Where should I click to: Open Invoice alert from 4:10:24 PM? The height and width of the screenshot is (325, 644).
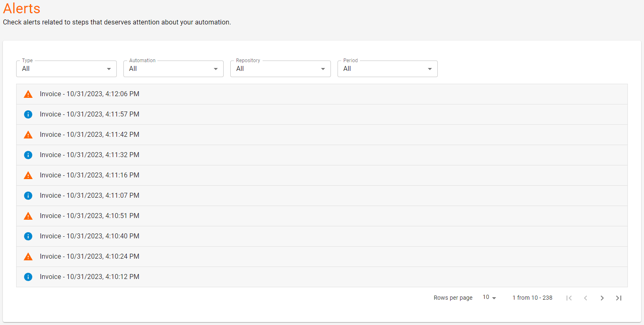coord(89,257)
